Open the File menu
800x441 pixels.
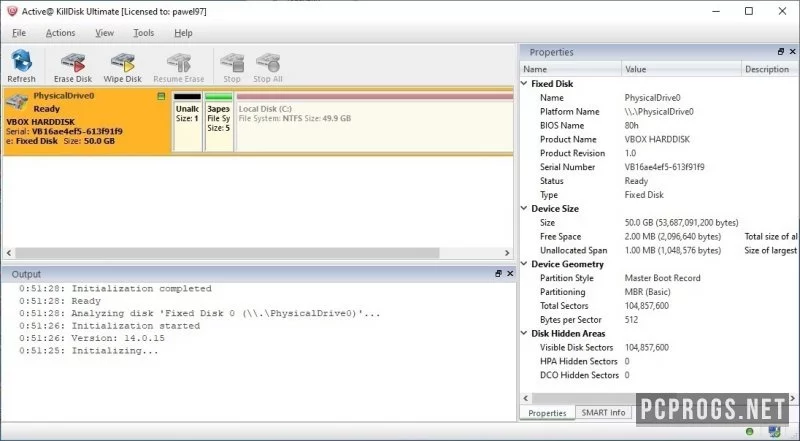(19, 33)
